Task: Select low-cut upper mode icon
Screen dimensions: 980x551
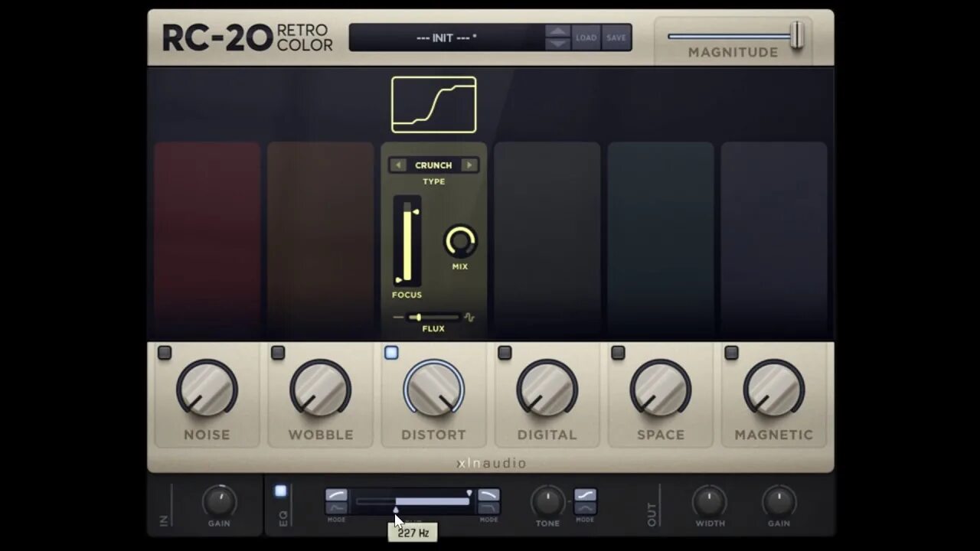Action: click(337, 495)
